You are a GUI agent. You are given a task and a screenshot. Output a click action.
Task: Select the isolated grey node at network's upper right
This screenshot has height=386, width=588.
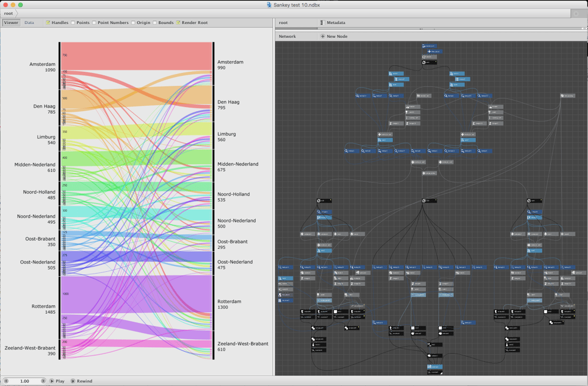point(568,96)
